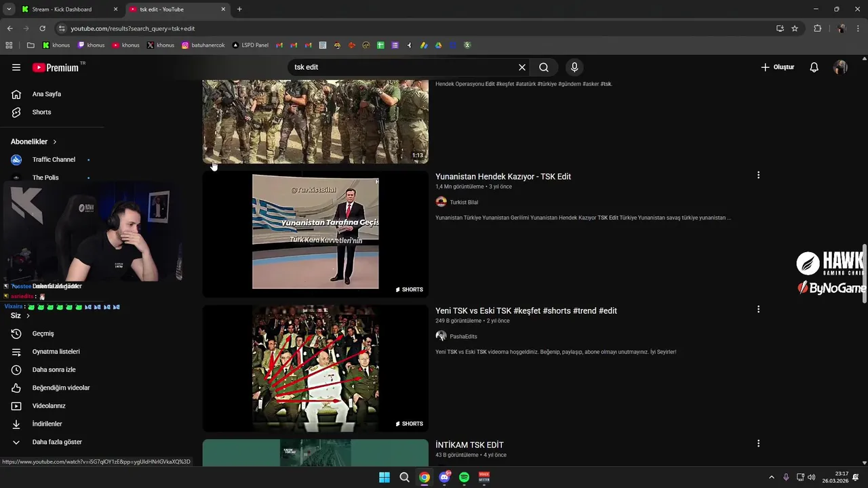Open the taskbar volume control
The height and width of the screenshot is (488, 868).
pyautogui.click(x=812, y=477)
